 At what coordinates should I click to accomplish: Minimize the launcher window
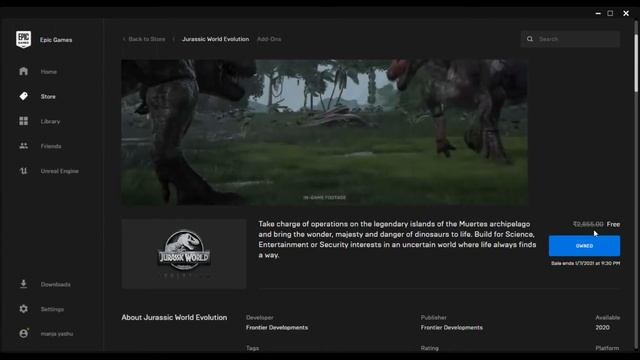tap(598, 13)
